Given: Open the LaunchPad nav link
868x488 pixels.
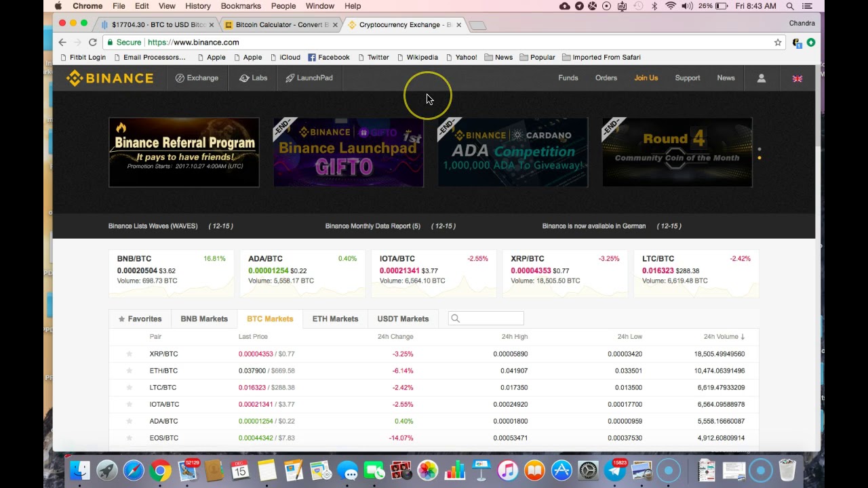Looking at the screenshot, I should [309, 78].
